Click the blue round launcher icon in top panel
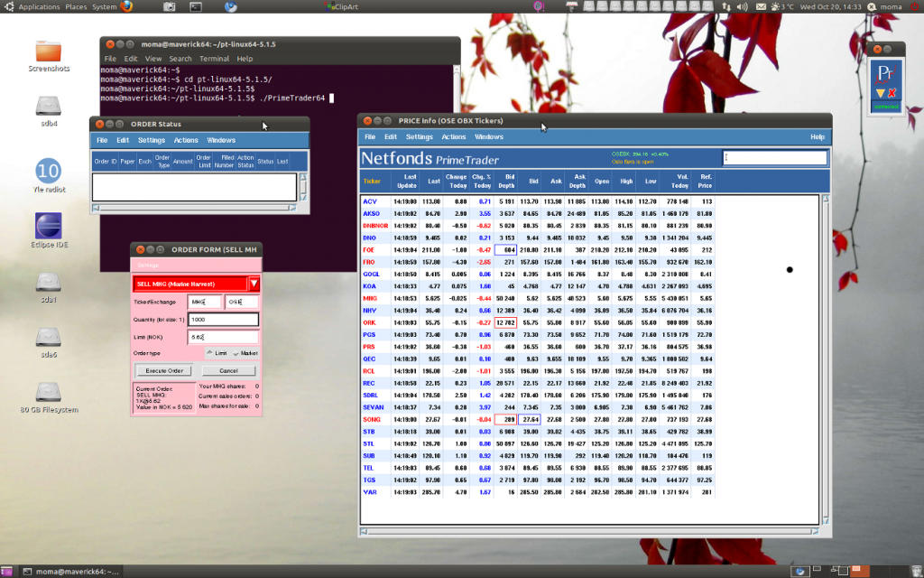This screenshot has height=578, width=924. tap(231, 7)
